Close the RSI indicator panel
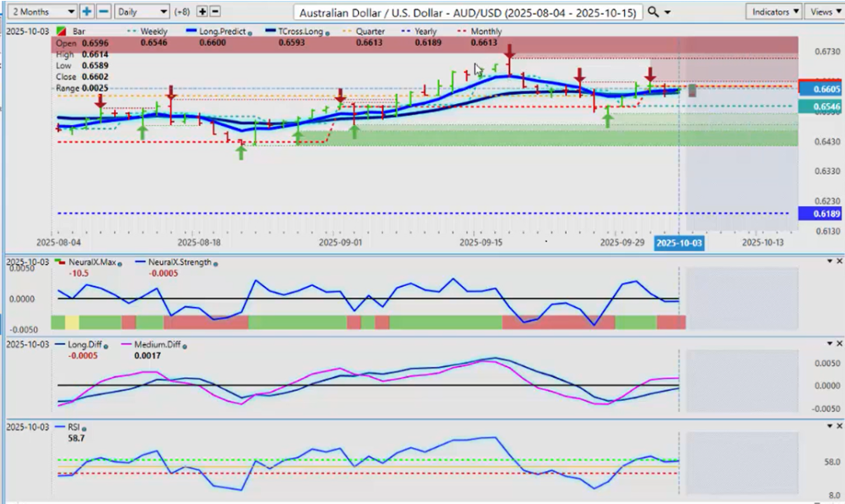Image resolution: width=845 pixels, height=504 pixels. tap(838, 426)
